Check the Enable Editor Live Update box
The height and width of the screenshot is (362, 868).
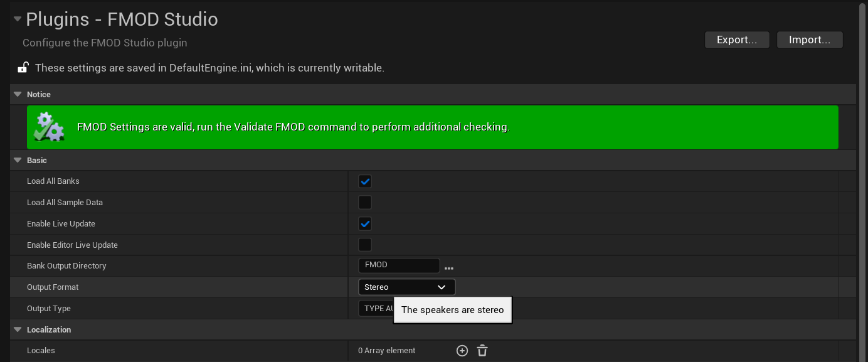[365, 245]
